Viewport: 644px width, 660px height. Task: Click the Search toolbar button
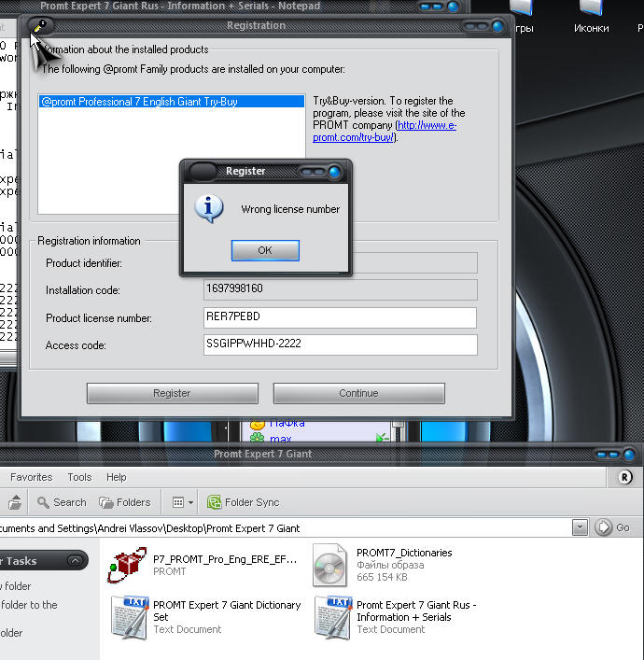[62, 502]
